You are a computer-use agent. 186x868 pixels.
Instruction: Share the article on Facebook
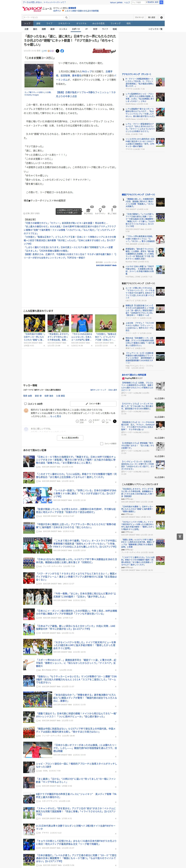point(62,51)
